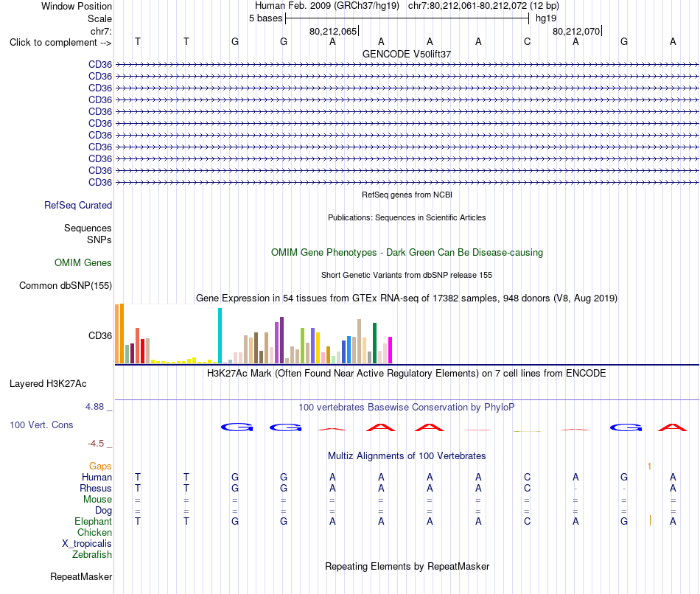Select the "Elephant" alignment row label
This screenshot has width=700, height=594.
[x=94, y=521]
